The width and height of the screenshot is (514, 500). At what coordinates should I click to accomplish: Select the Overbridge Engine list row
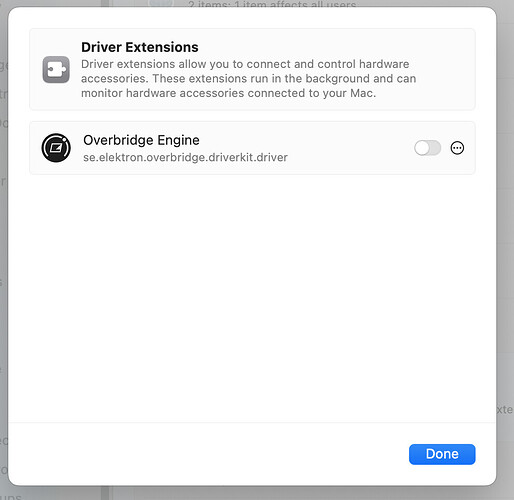[252, 148]
